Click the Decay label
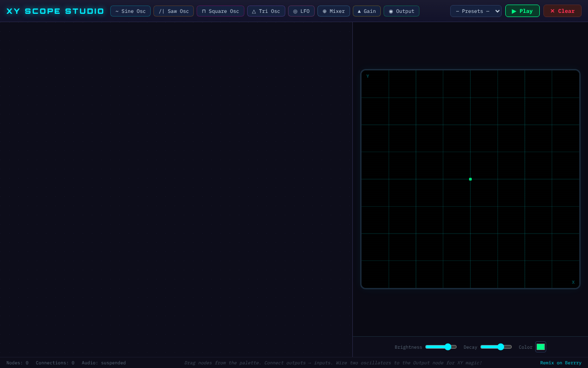This screenshot has height=368, width=588. (x=470, y=347)
